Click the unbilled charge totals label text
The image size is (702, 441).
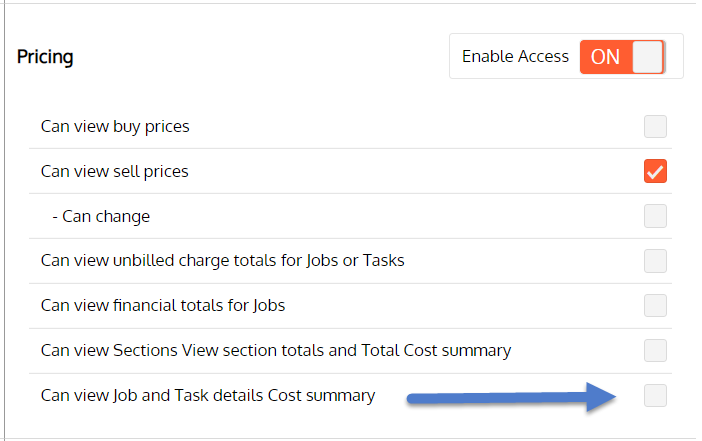[x=222, y=261]
